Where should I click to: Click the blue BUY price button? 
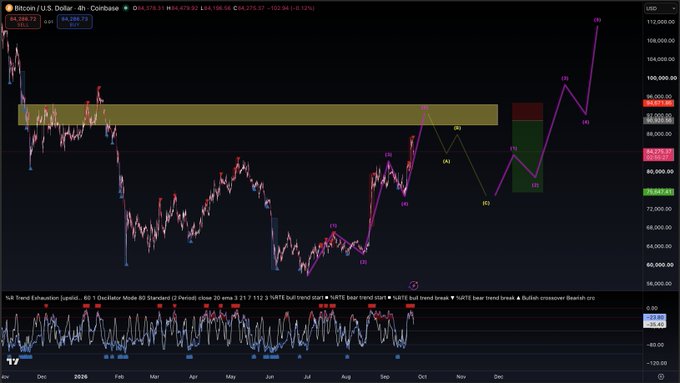(x=75, y=22)
